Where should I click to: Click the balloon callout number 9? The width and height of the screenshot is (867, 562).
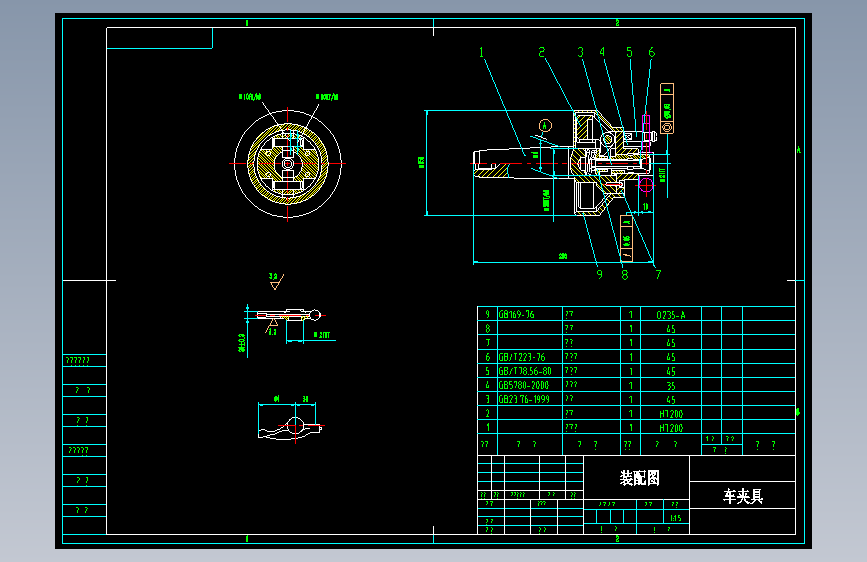tap(599, 274)
